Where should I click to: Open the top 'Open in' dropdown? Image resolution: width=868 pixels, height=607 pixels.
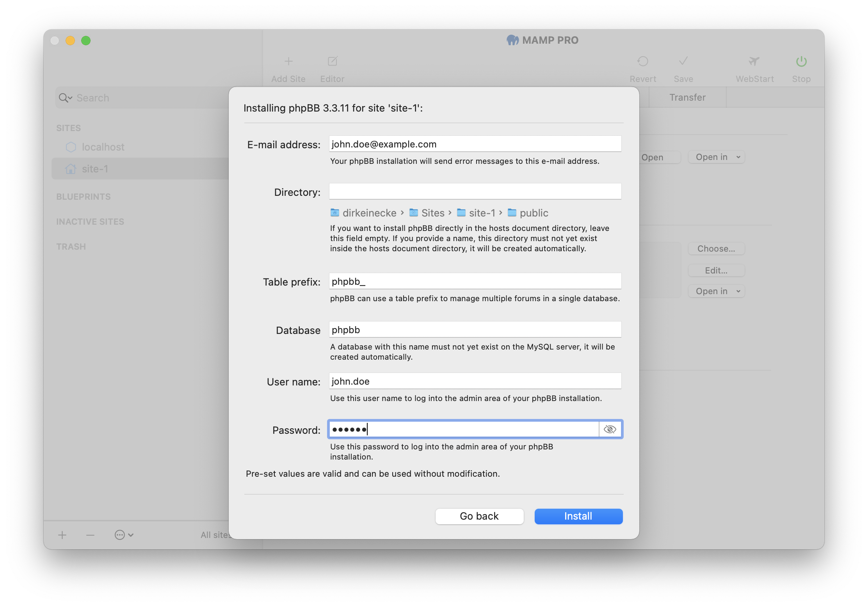pos(716,157)
